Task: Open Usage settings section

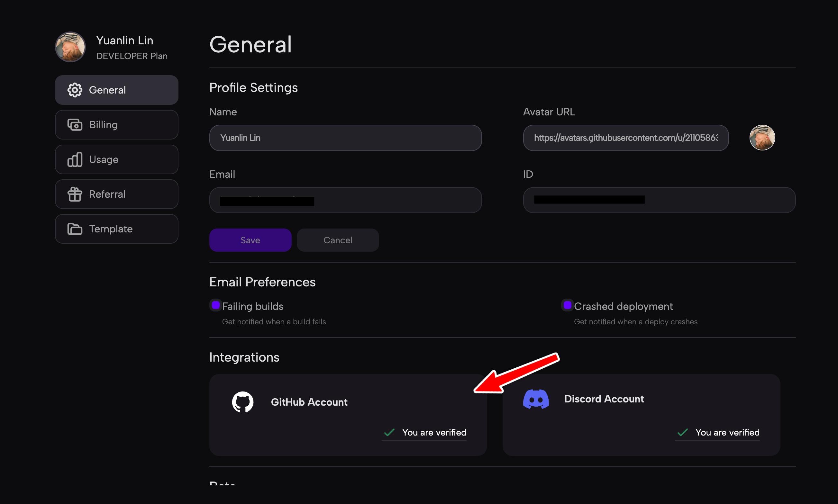Action: pos(117,159)
